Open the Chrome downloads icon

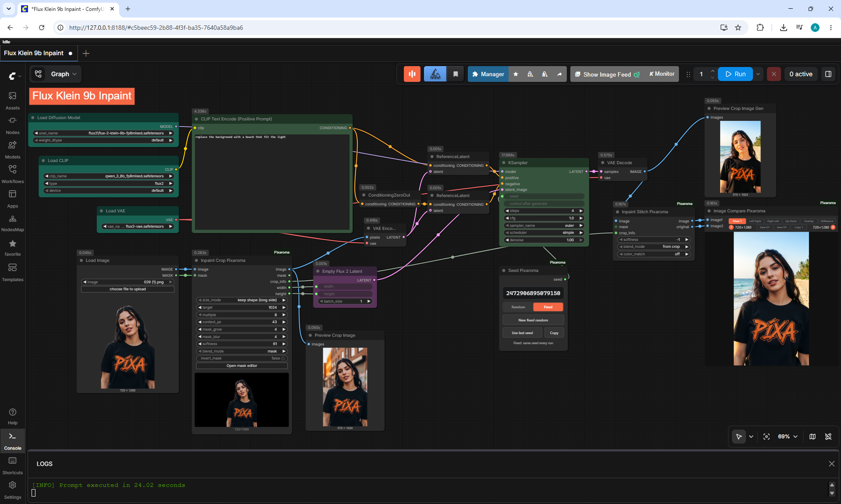pyautogui.click(x=784, y=28)
